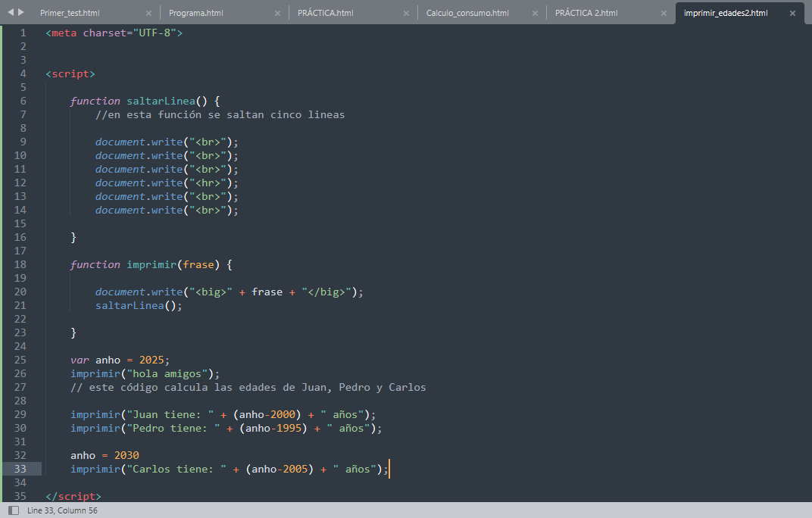Viewport: 812px width, 518px height.
Task: Click the "var anho = 2025;" declaration
Action: point(120,360)
